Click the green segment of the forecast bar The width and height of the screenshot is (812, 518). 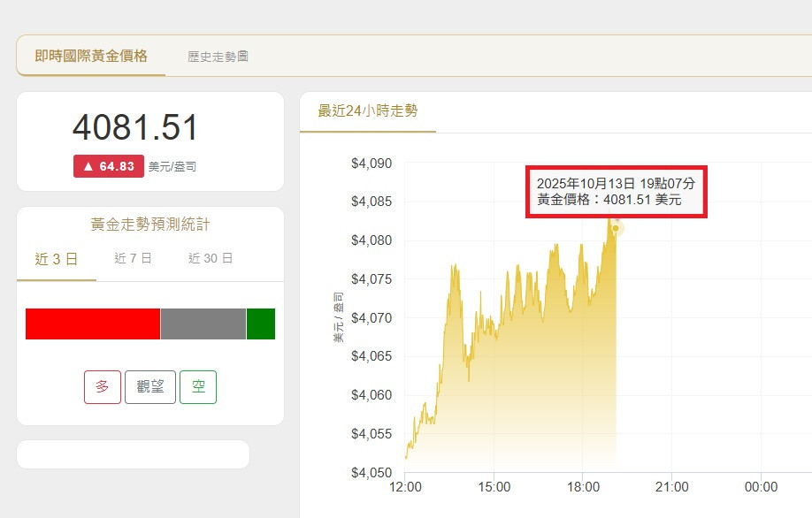click(261, 324)
